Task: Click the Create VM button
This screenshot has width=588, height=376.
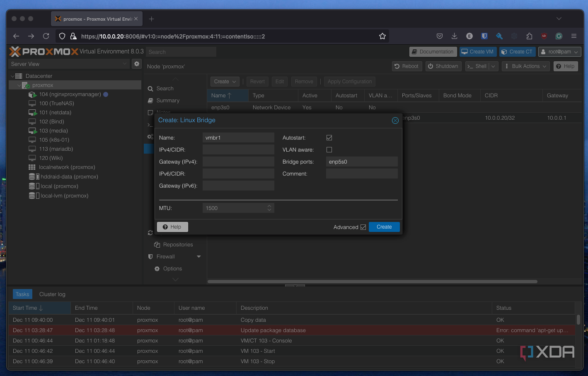Action: pyautogui.click(x=478, y=52)
